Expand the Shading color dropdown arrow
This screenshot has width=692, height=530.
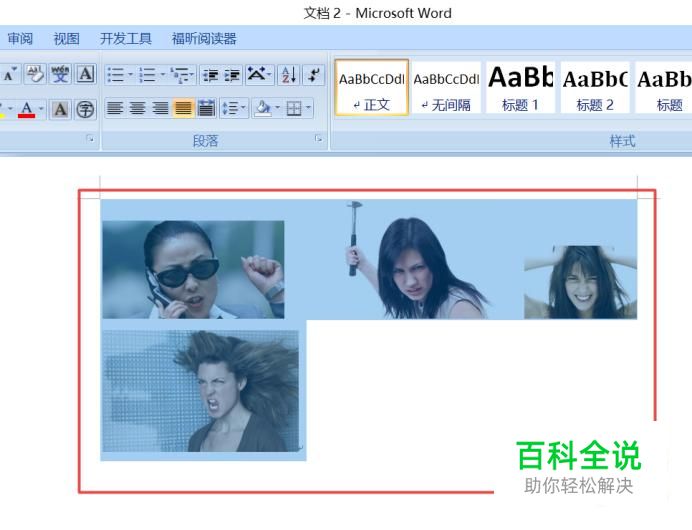[278, 108]
